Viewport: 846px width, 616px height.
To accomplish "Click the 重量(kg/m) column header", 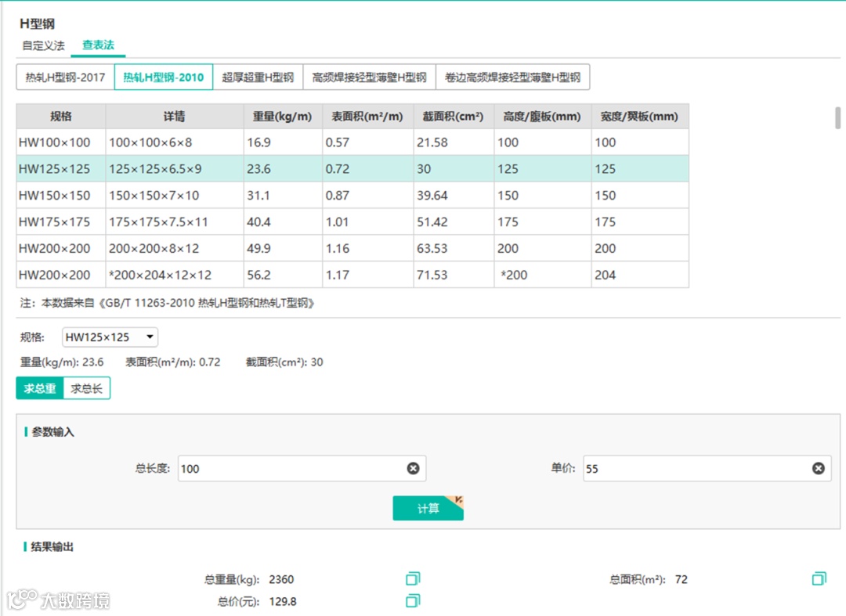I will pyautogui.click(x=283, y=117).
